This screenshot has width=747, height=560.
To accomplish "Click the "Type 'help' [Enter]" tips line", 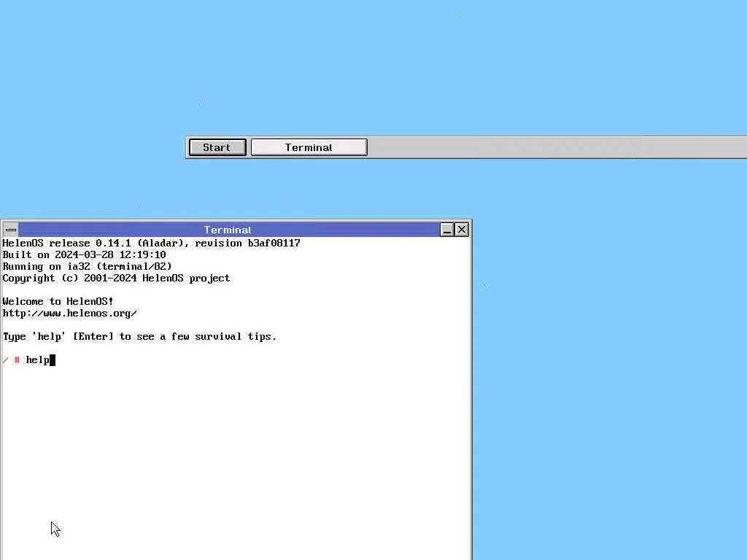I will point(139,337).
